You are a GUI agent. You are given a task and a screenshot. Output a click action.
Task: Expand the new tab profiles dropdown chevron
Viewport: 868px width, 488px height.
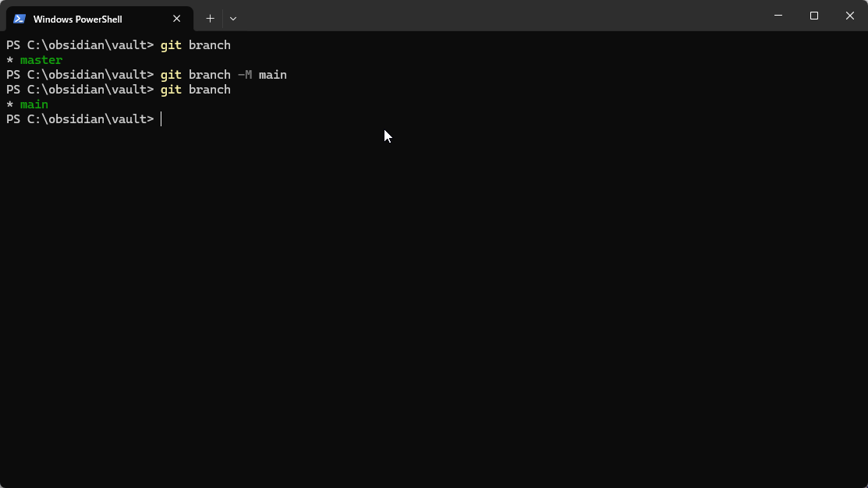(x=233, y=18)
